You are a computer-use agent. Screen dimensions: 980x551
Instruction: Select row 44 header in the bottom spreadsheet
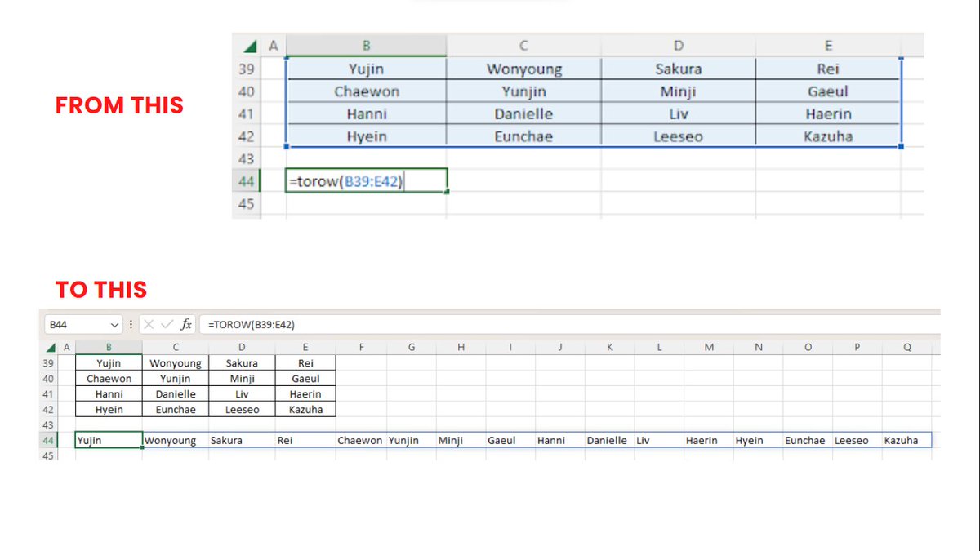(x=48, y=440)
